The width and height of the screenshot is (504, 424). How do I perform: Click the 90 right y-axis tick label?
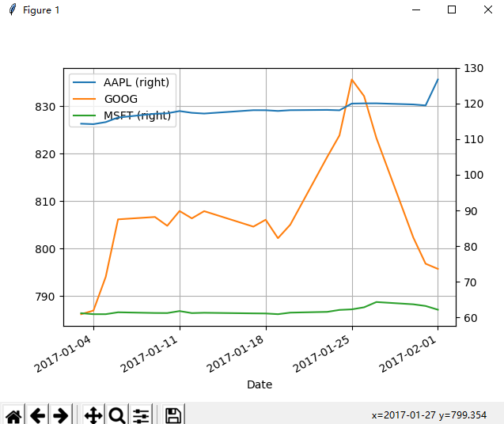point(470,211)
